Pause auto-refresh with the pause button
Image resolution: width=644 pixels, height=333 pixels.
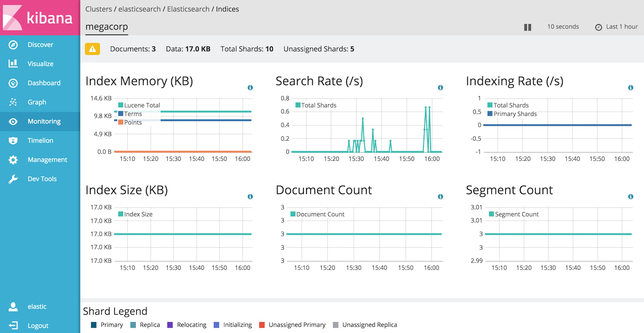tap(527, 27)
